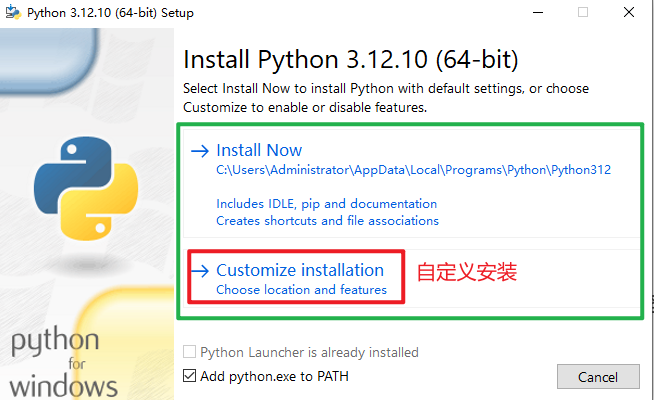Click 'Includes IDLE, pip and documentation' text

pos(327,204)
